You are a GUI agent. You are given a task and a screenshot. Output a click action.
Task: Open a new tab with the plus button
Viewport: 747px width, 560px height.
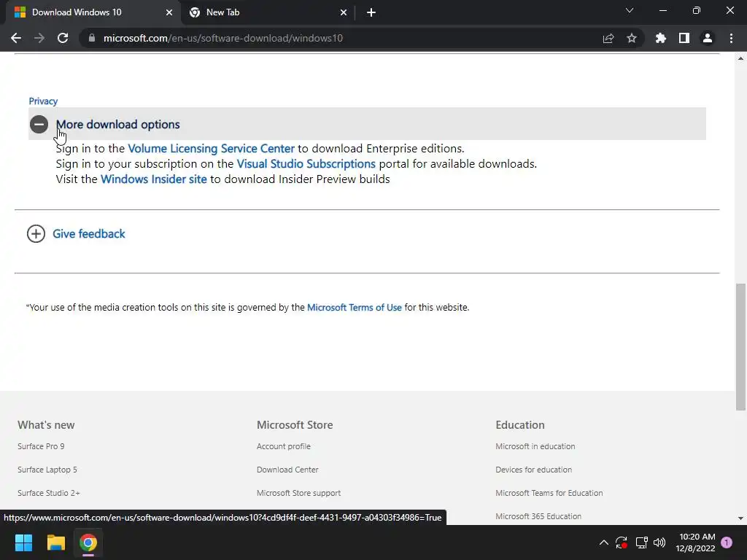371,12
